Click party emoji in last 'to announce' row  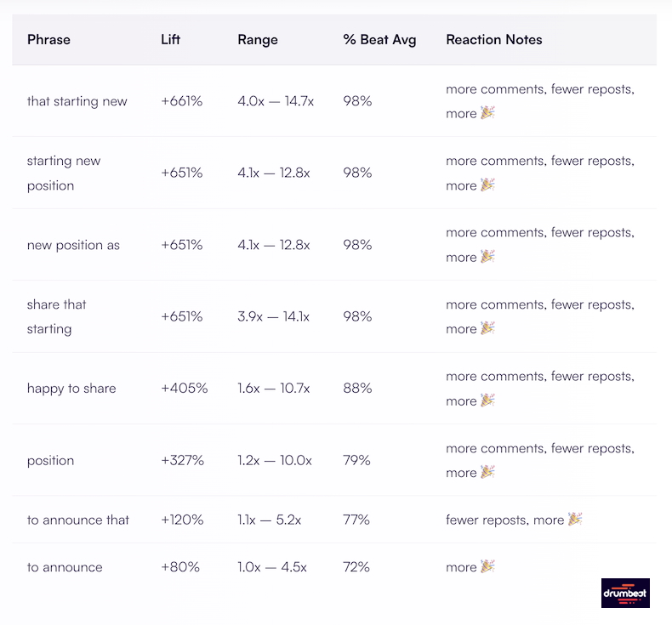(487, 567)
